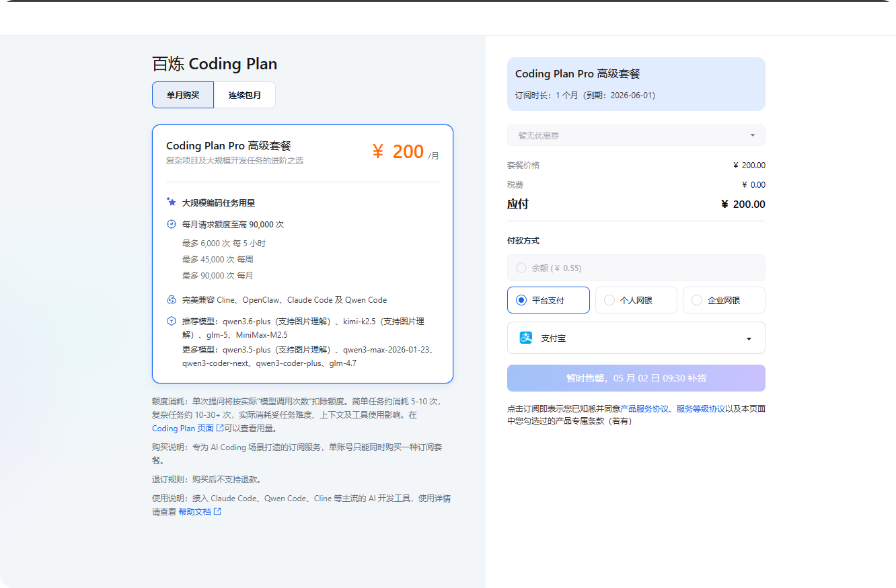Switch to the 连续包月 tab
896x588 pixels.
click(245, 95)
